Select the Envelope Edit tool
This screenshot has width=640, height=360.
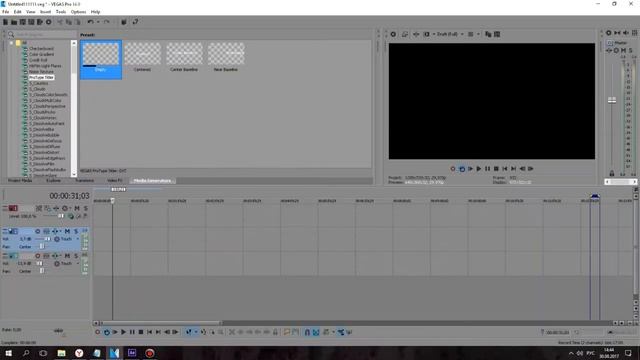tap(203, 332)
